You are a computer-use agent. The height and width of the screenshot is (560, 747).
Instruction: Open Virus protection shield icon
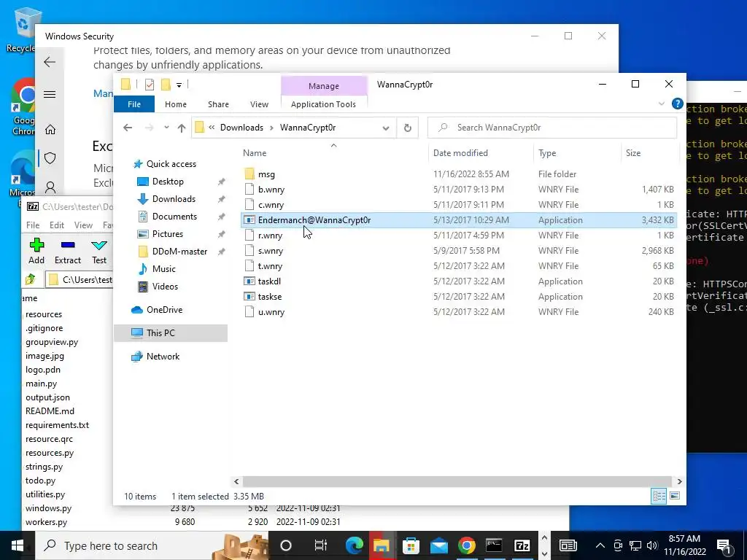(50, 158)
